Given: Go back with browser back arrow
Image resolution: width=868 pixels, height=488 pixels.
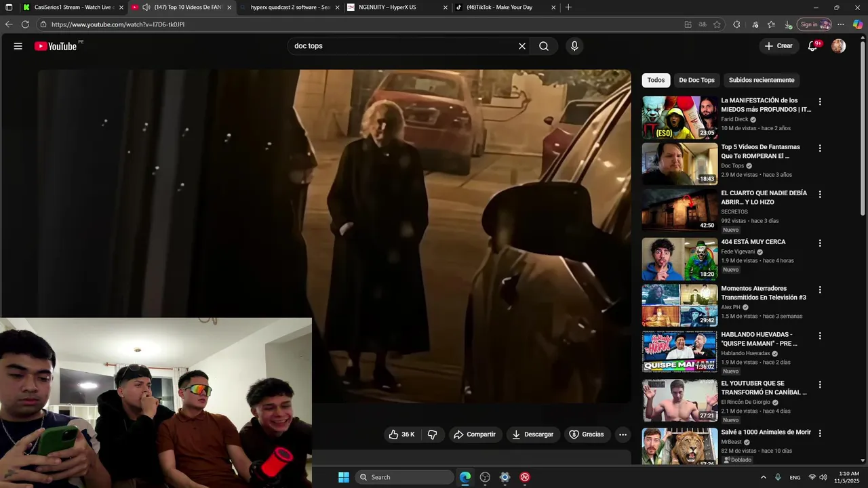Looking at the screenshot, I should pyautogui.click(x=9, y=24).
